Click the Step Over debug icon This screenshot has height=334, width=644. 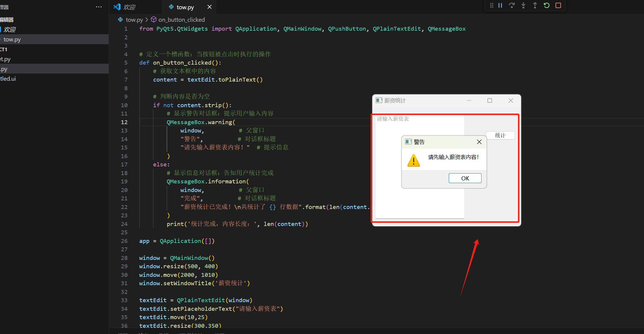point(512,5)
